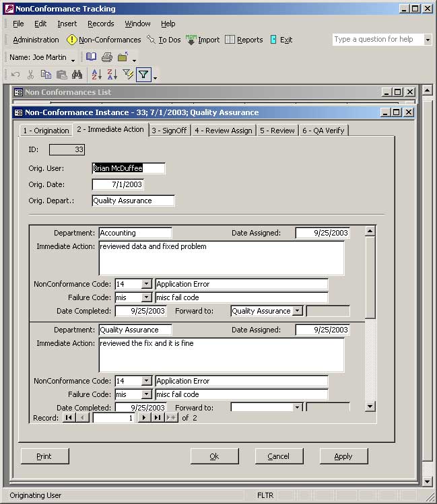Image resolution: width=437 pixels, height=504 pixels.
Task: Click the subform scroll up arrow
Action: (x=370, y=231)
